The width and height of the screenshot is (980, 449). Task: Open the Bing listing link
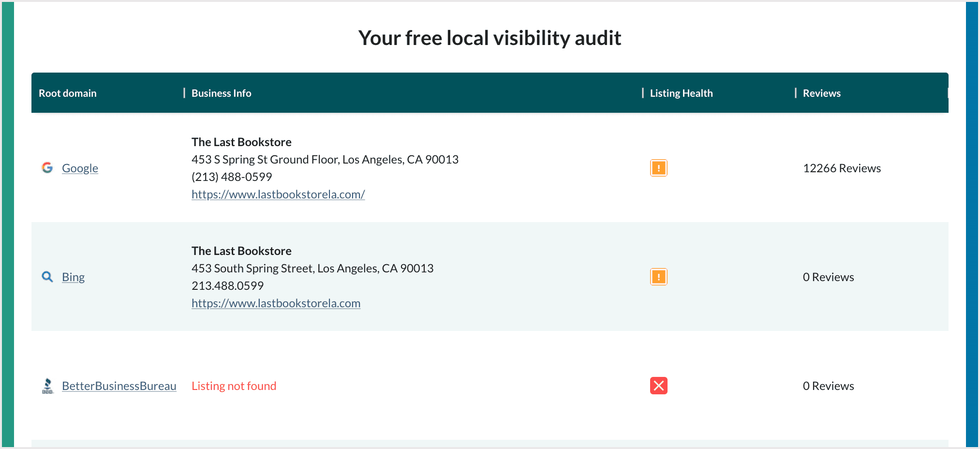click(73, 277)
